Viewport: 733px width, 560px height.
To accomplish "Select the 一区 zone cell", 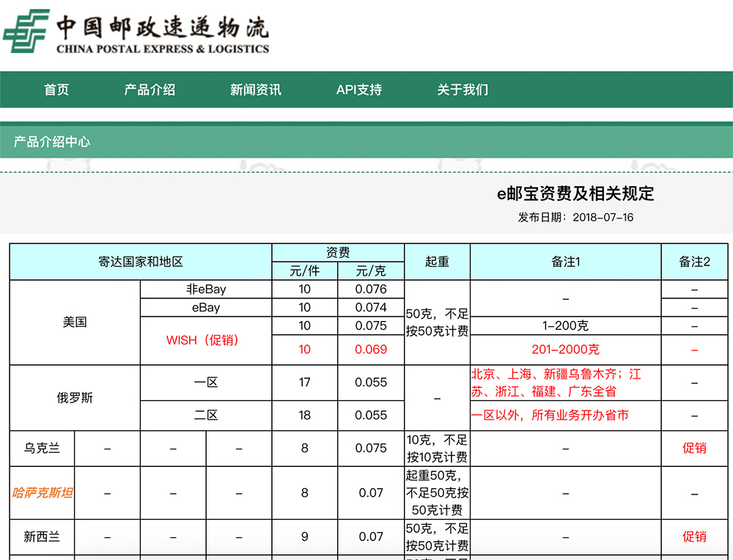I will point(206,383).
